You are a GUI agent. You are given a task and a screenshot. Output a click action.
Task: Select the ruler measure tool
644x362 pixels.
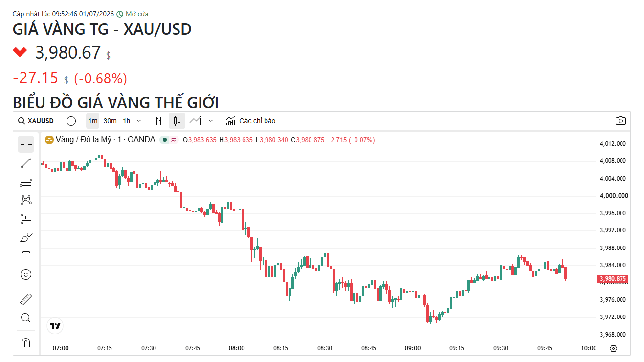[26, 299]
